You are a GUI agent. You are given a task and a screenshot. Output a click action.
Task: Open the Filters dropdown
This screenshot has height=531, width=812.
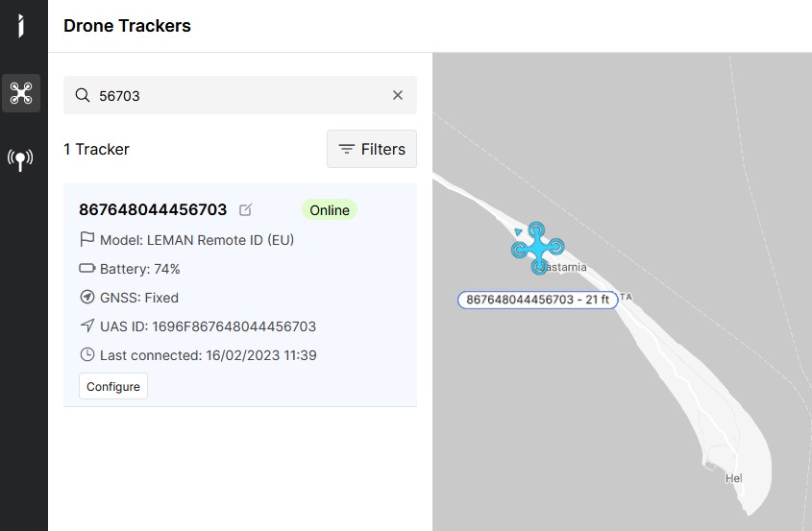(372, 149)
